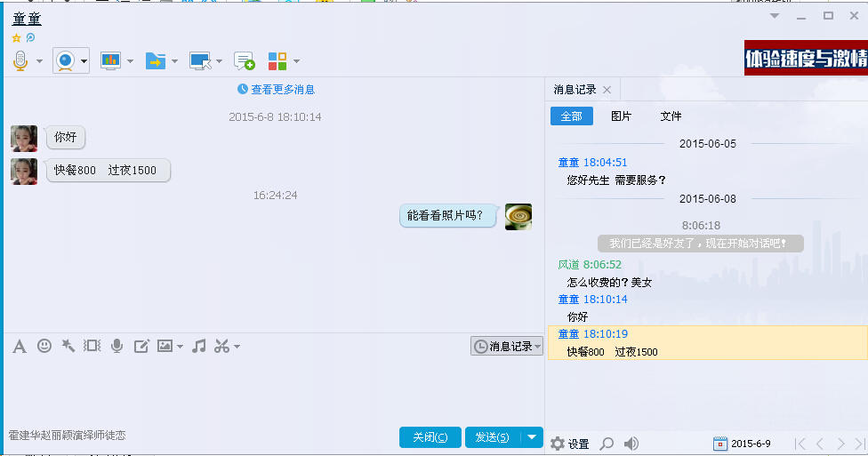Open the emoji smiley picker

(44, 346)
